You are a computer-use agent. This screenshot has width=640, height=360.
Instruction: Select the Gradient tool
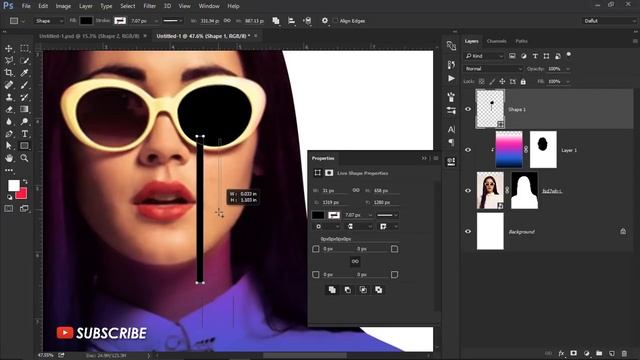(24, 109)
